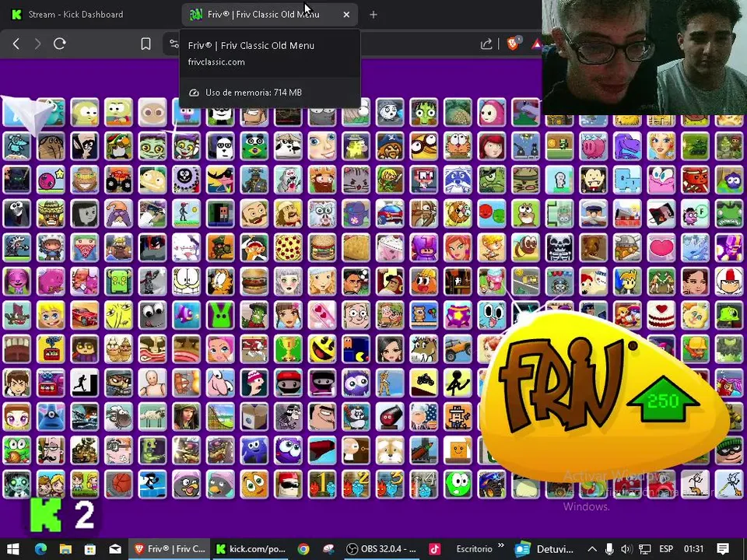747x560 pixels.
Task: Go back to the previous page
Action: [x=16, y=44]
